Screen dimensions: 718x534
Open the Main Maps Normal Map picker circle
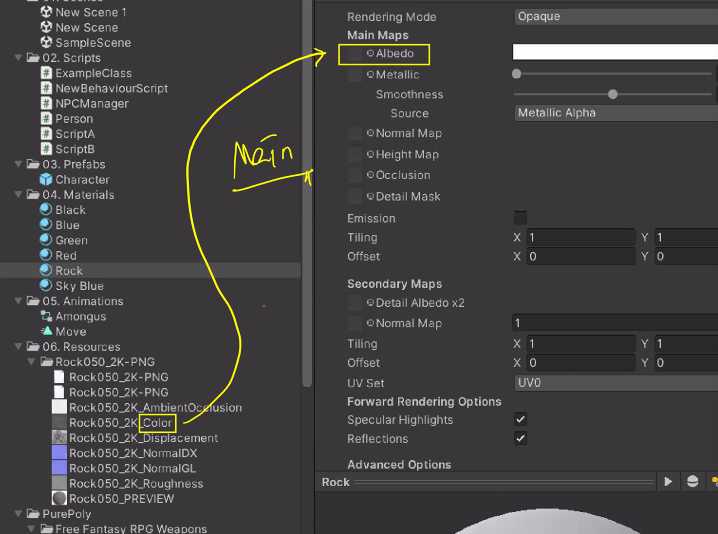(370, 133)
